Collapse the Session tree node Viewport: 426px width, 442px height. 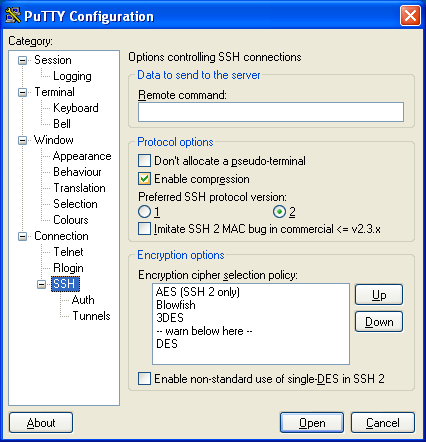pos(22,60)
